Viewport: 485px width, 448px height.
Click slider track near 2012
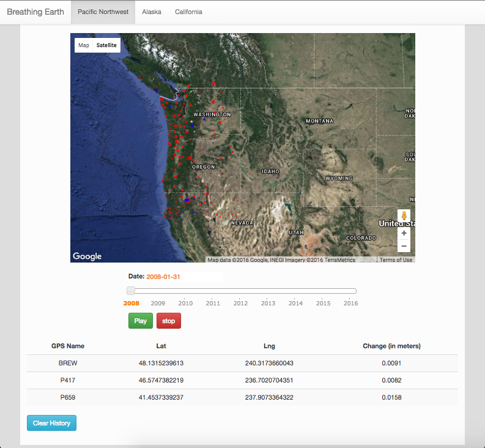coord(240,291)
